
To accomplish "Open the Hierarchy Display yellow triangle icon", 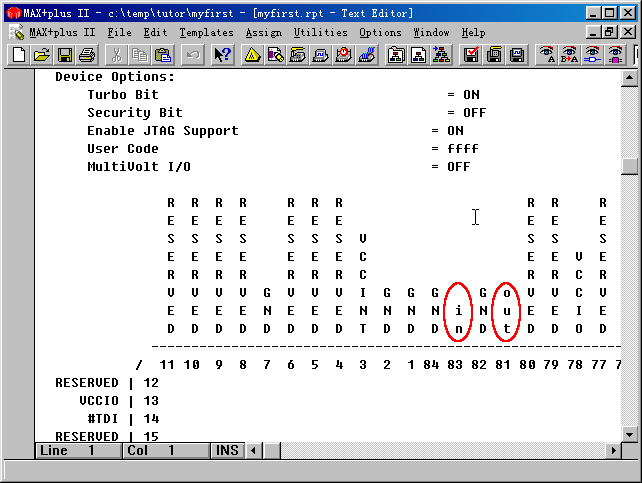I will (x=252, y=55).
